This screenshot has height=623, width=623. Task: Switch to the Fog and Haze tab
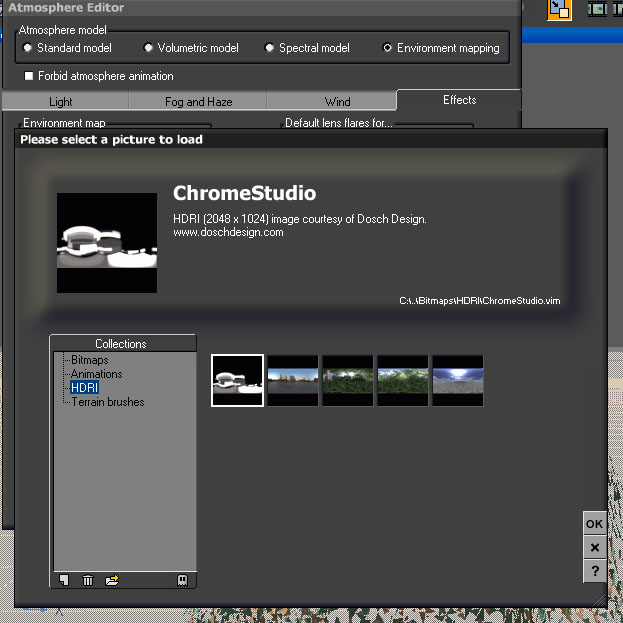point(198,101)
